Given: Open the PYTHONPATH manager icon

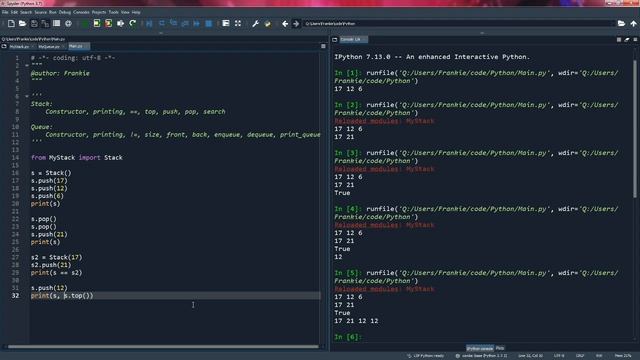Looking at the screenshot, I should [267, 24].
